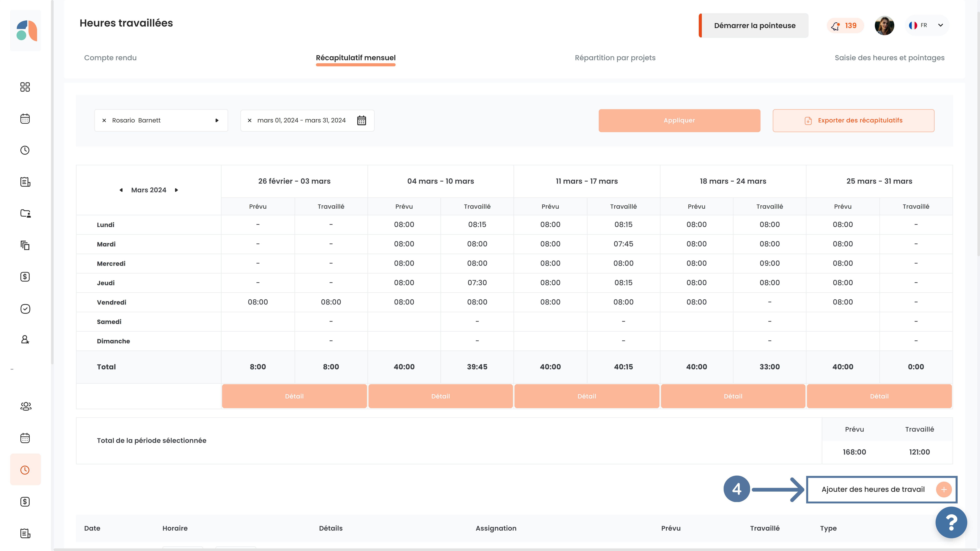Screen dimensions: 980x551
Task: Go to the next month after Mars 2024
Action: [x=177, y=190]
